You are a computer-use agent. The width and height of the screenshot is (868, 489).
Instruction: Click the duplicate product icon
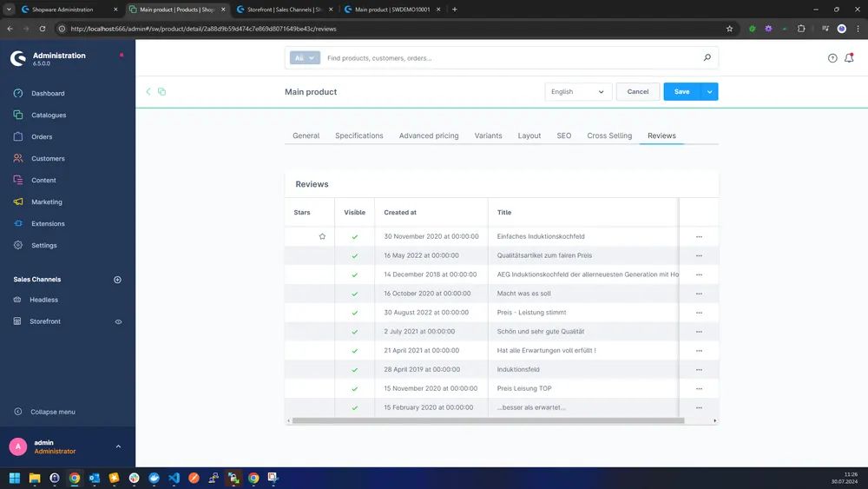click(x=161, y=91)
